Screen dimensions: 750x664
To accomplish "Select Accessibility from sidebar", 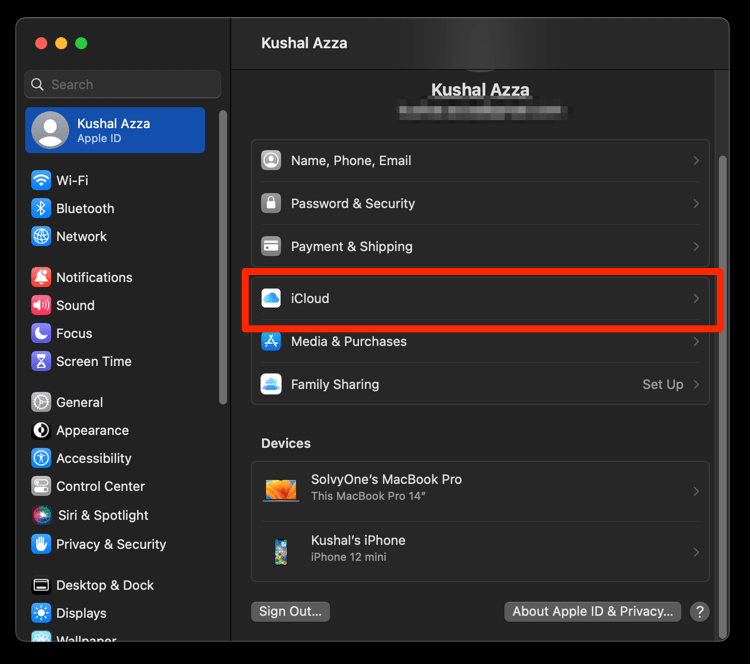I will [115, 458].
